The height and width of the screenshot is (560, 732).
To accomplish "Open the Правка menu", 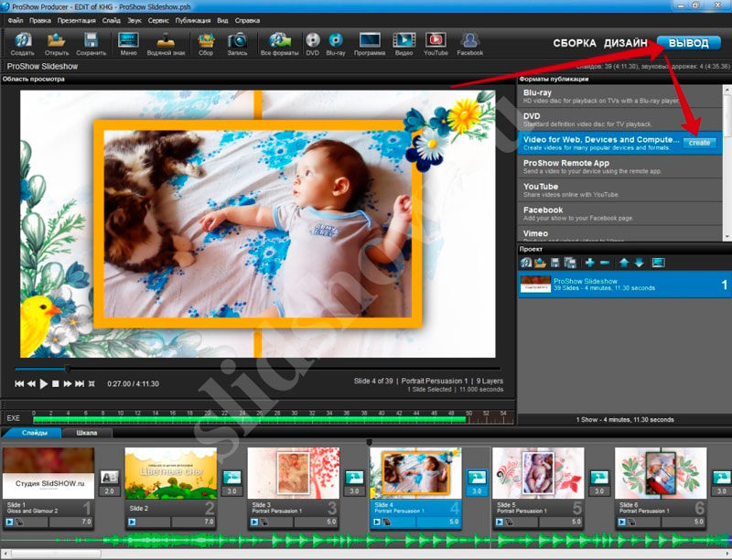I will [40, 20].
